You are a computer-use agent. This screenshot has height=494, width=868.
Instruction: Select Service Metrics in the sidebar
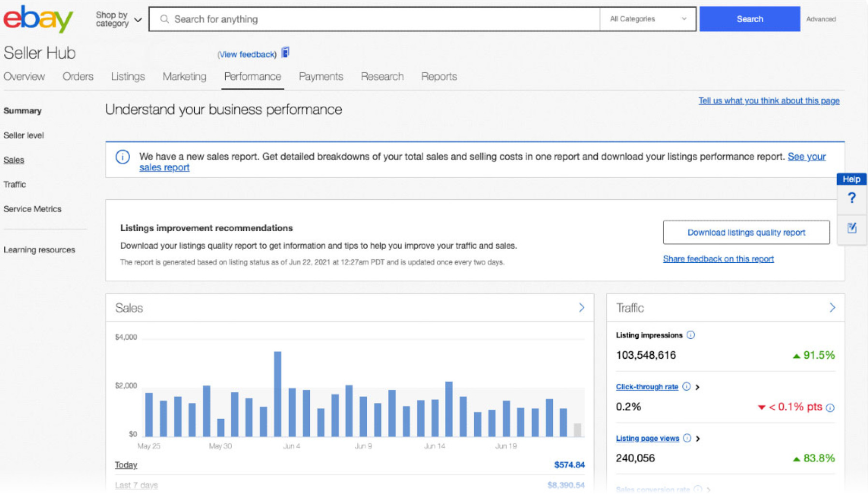[33, 208]
